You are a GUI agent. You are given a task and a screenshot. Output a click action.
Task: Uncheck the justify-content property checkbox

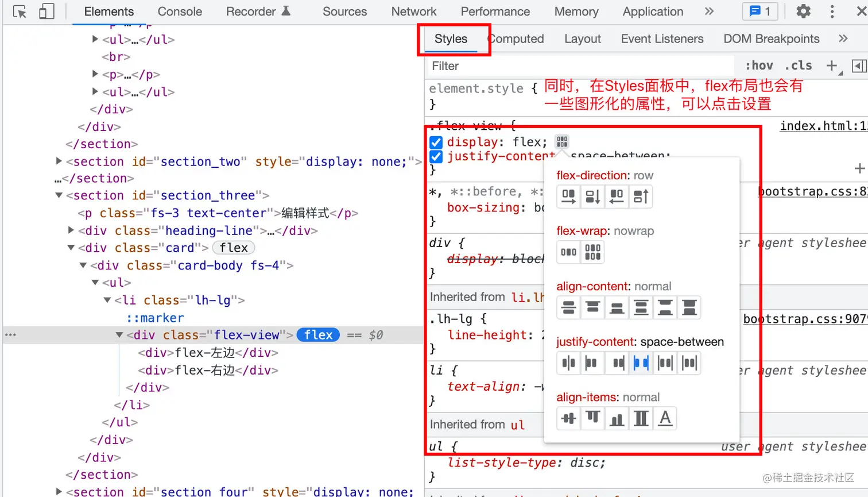436,156
